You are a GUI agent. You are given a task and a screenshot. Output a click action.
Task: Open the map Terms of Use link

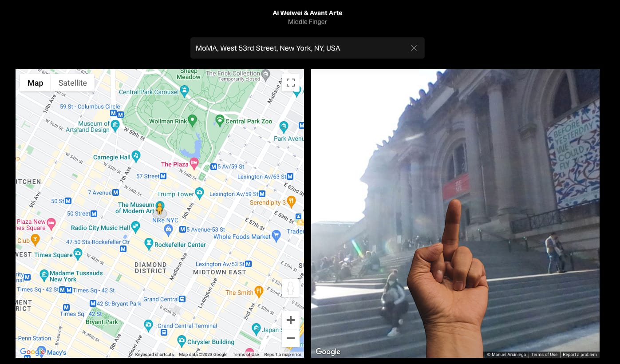tap(245, 355)
